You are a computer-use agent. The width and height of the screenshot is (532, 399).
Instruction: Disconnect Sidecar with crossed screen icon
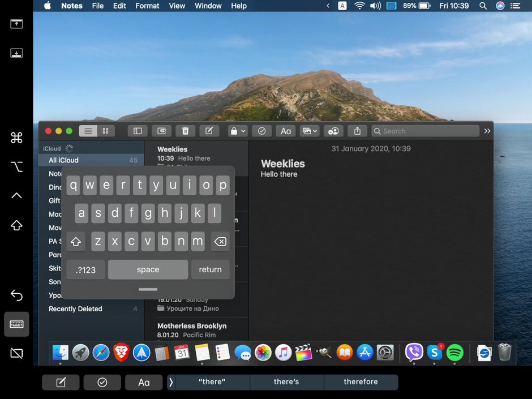[16, 353]
